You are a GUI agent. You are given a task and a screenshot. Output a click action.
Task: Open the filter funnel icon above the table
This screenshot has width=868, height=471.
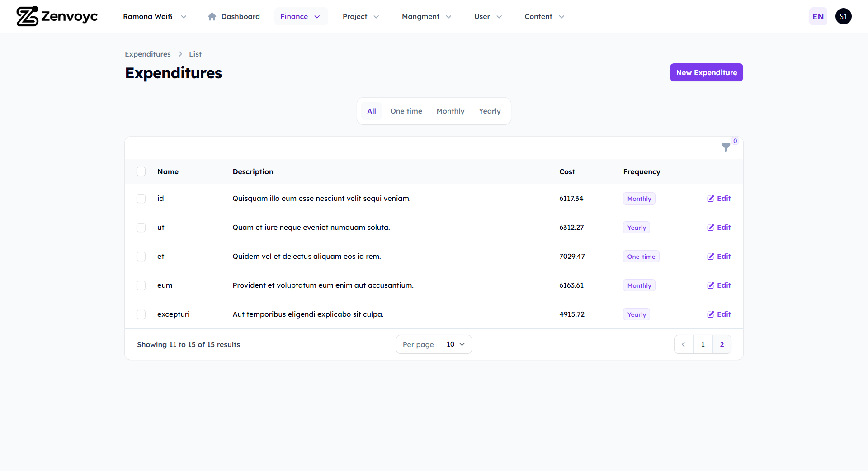[726, 148]
